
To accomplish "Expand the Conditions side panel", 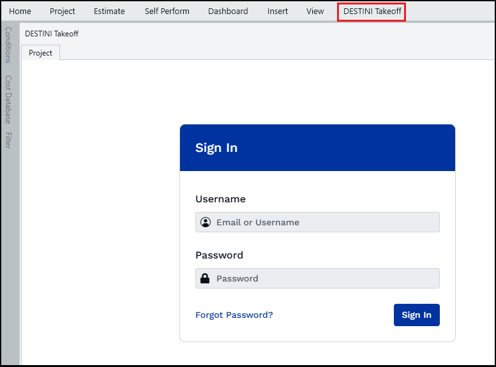I will [x=8, y=45].
